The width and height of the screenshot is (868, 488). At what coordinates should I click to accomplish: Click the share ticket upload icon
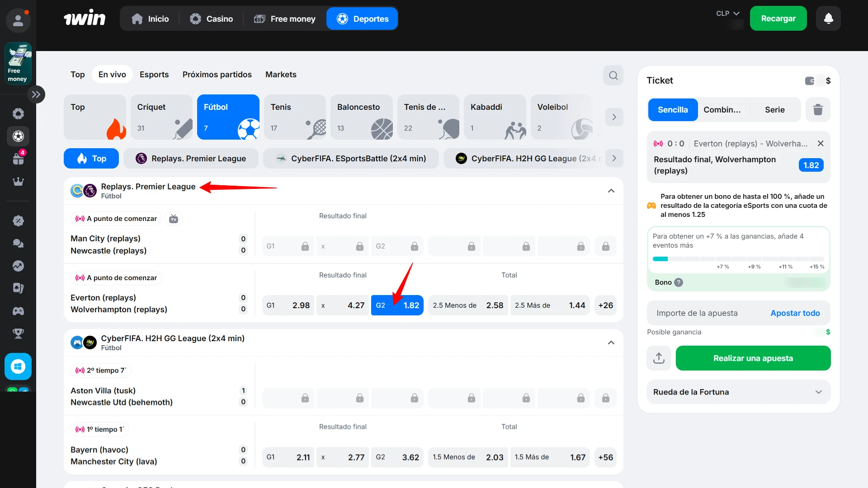point(659,358)
